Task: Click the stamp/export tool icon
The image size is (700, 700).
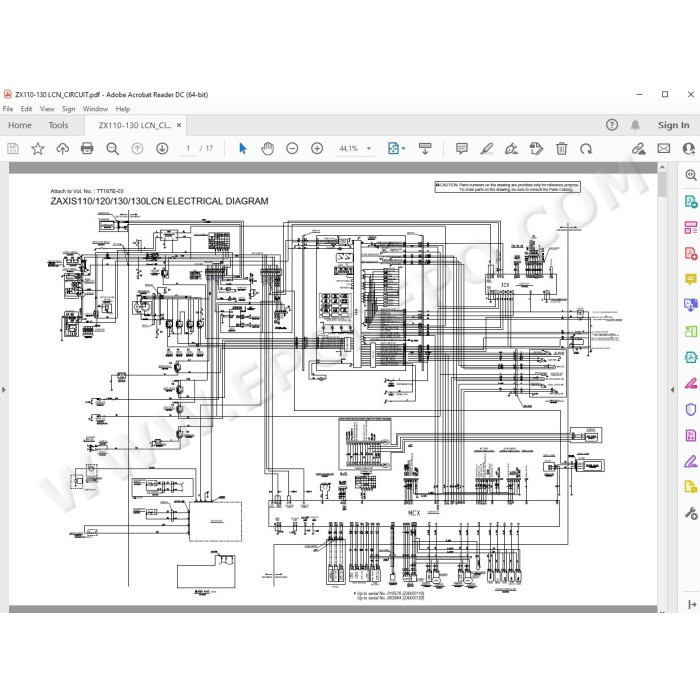Action: (536, 148)
